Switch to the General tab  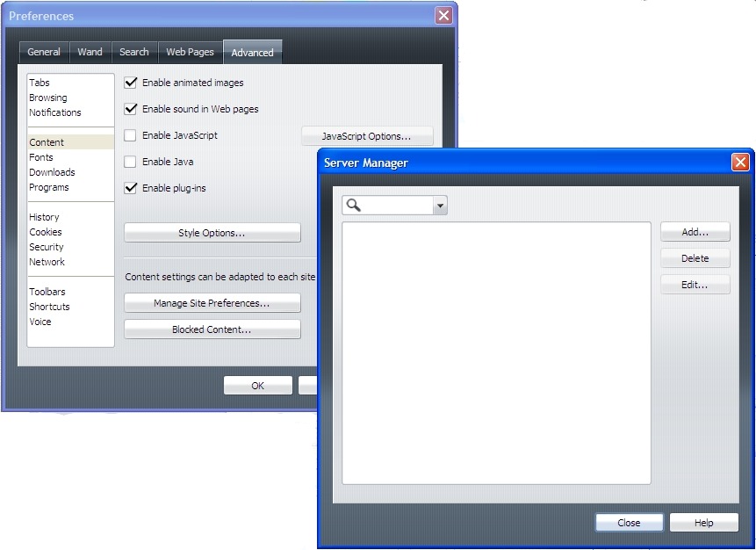44,52
